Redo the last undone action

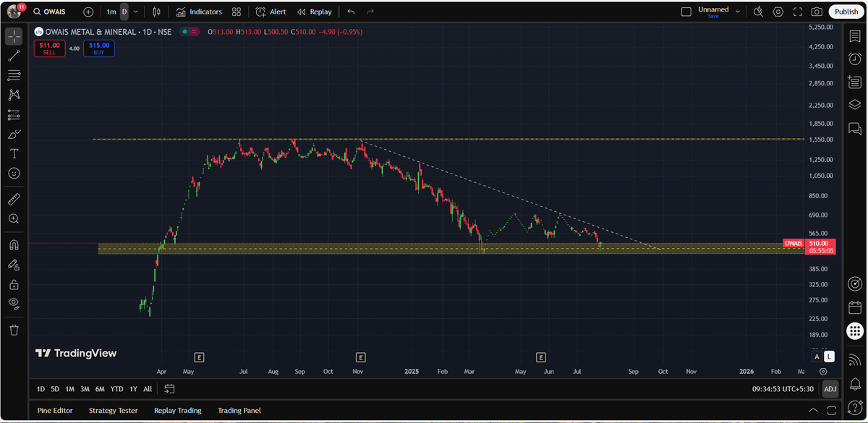tap(370, 12)
